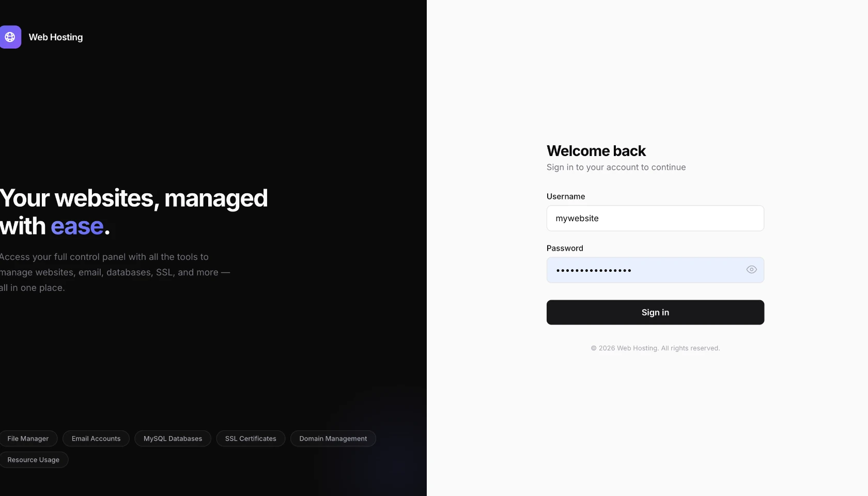Select the MySQL Databases pill
868x496 pixels.
(173, 439)
